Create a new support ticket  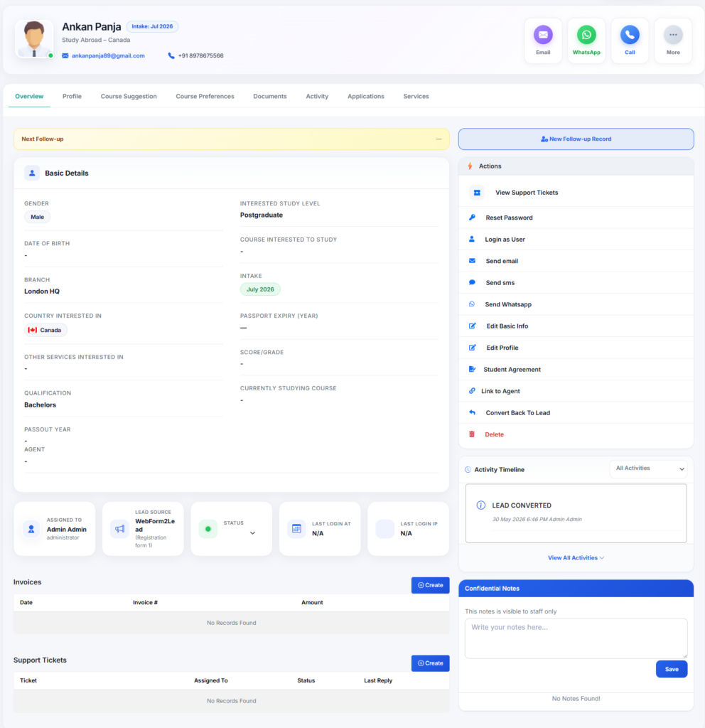pyautogui.click(x=430, y=663)
